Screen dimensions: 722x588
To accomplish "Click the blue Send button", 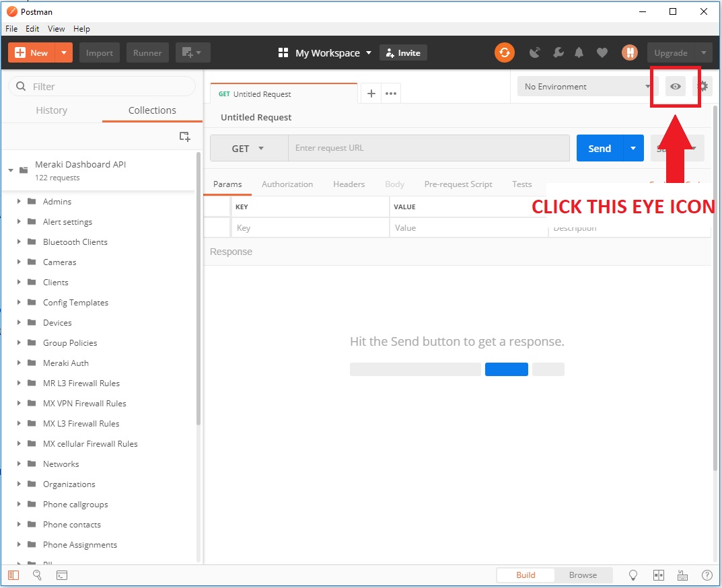I will [x=599, y=149].
